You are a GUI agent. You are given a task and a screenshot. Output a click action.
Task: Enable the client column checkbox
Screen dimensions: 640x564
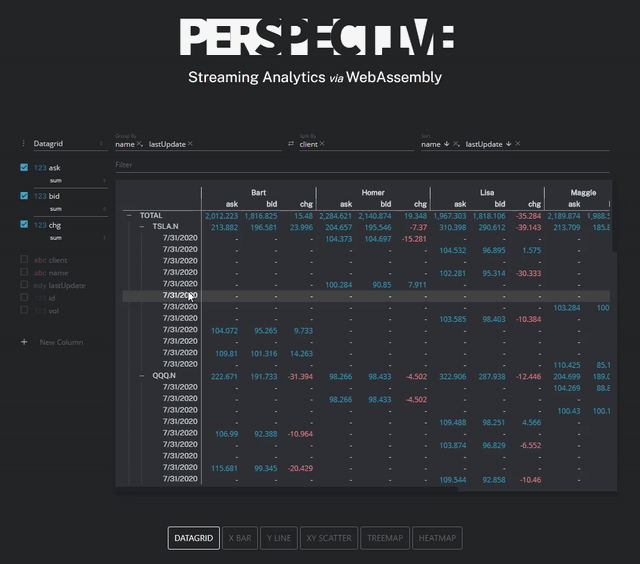pos(24,260)
